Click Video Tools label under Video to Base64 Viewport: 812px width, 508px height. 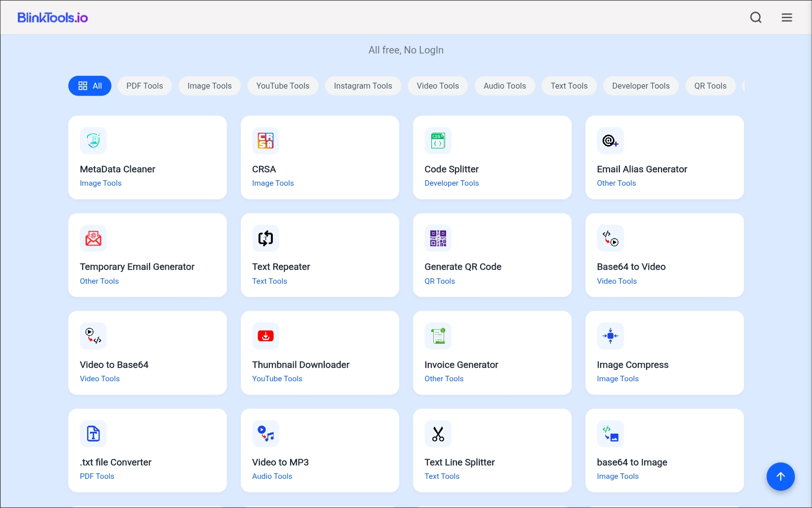(100, 379)
